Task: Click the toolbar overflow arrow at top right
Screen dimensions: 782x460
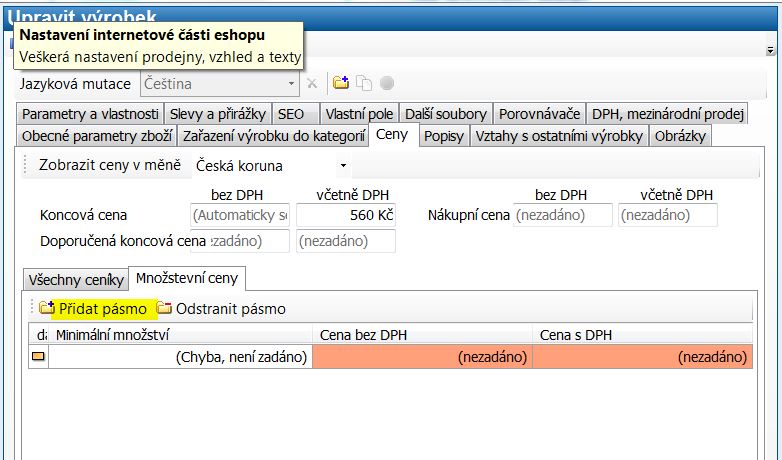Action: (773, 49)
